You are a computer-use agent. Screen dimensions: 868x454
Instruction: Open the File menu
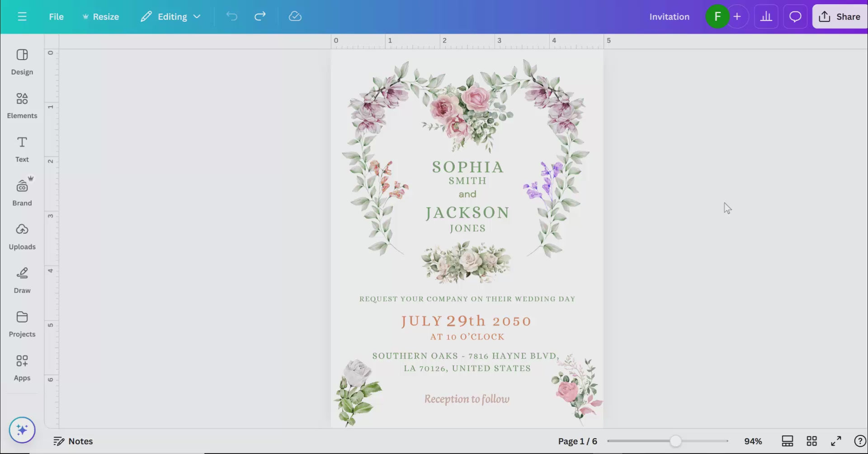tap(56, 17)
